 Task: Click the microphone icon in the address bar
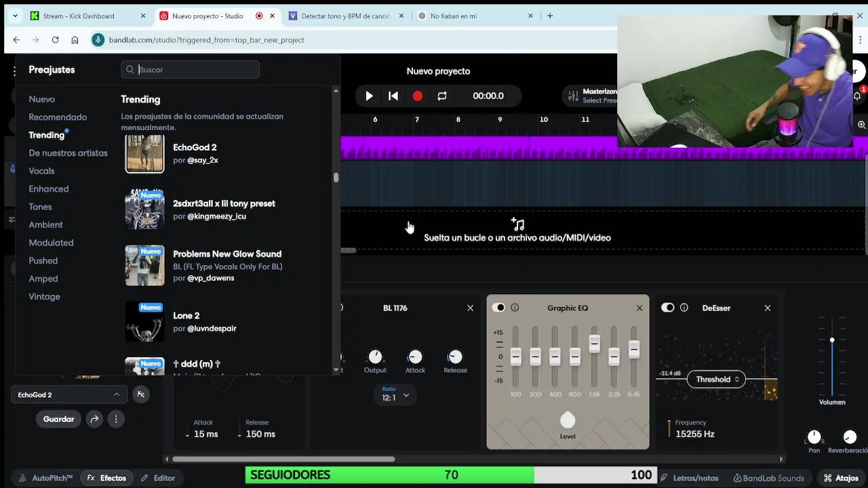pyautogui.click(x=98, y=40)
